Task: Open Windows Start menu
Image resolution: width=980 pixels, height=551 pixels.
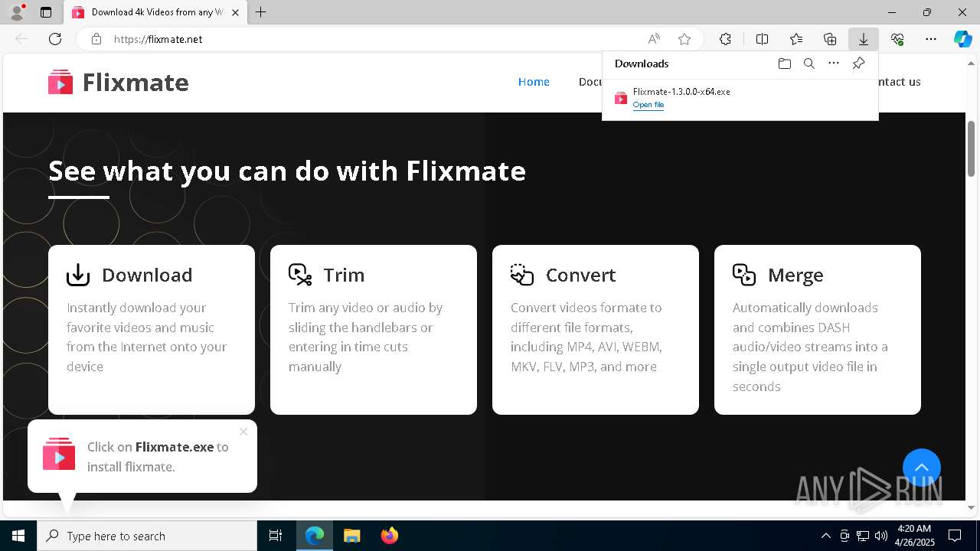Action: (18, 536)
